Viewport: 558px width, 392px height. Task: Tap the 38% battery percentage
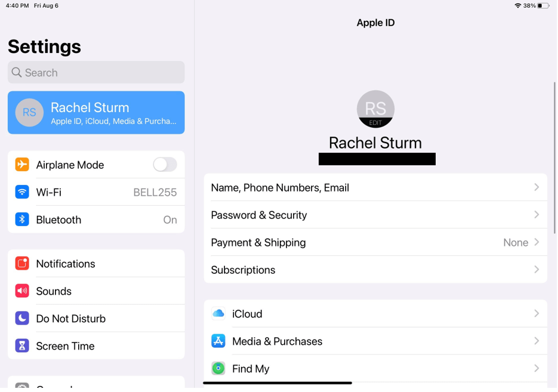tap(529, 6)
